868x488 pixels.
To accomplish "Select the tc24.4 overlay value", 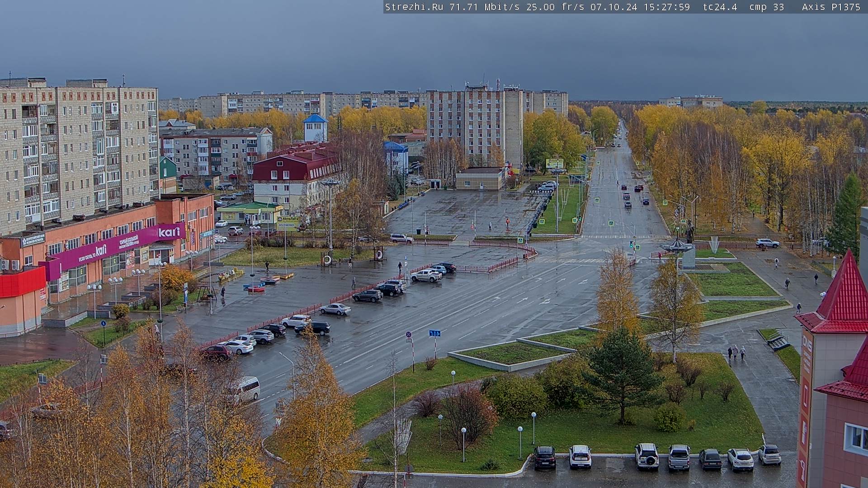I will (x=720, y=7).
